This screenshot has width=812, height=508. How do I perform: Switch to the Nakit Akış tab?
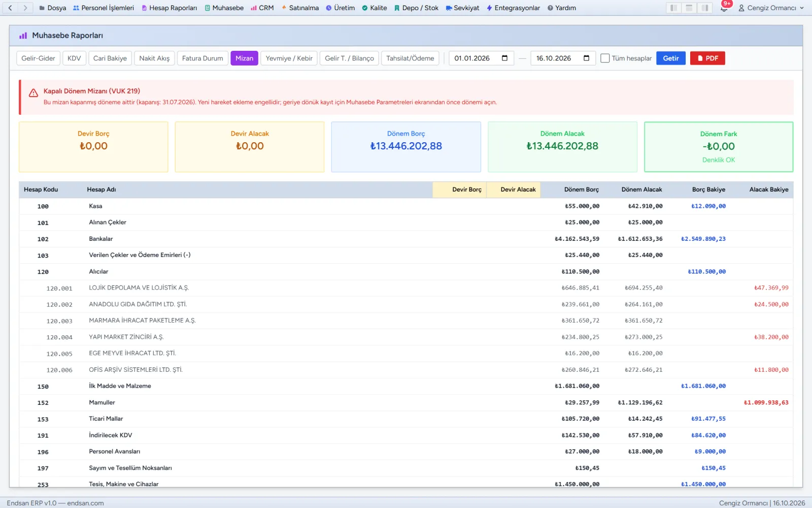point(154,58)
